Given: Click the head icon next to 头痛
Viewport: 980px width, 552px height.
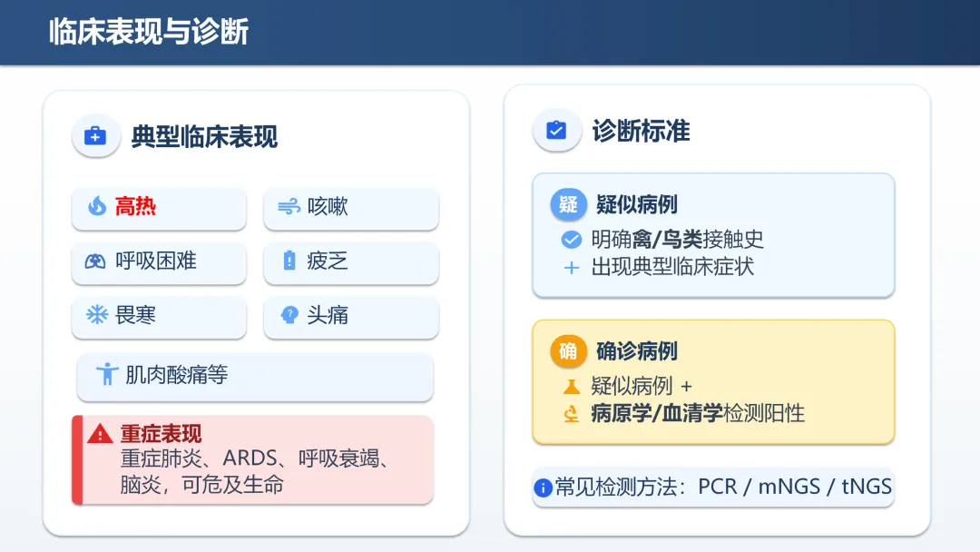Looking at the screenshot, I should pos(289,314).
